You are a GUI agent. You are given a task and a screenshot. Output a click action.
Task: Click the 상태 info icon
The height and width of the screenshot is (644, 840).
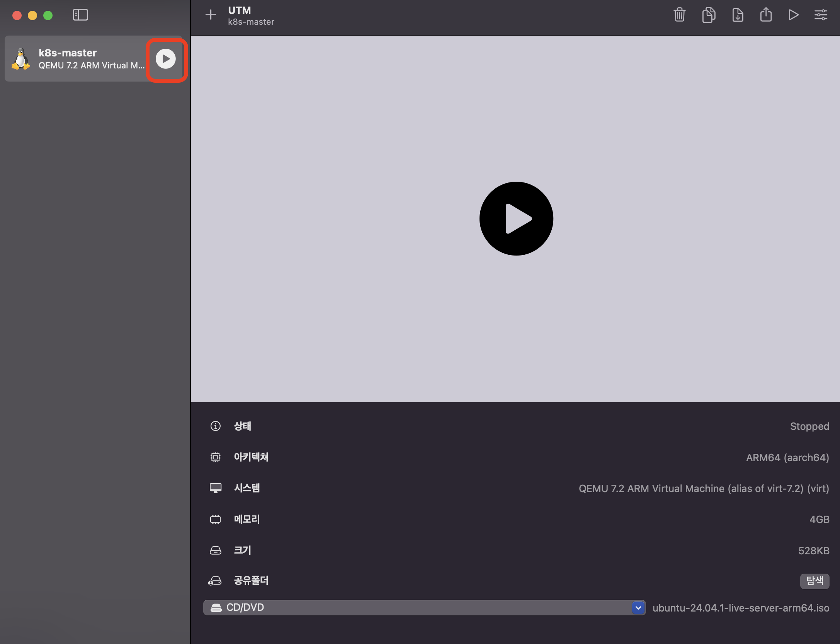215,426
